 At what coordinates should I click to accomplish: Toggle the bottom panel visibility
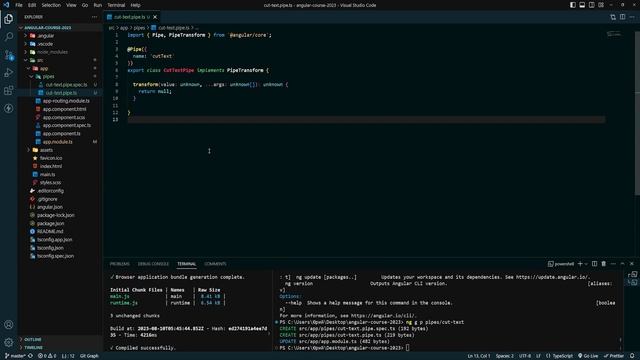(x=582, y=5)
